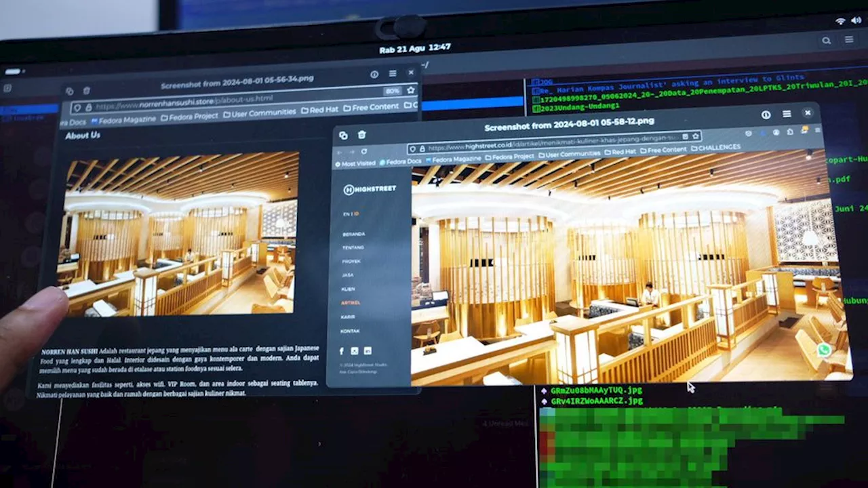Screen dimensions: 868x488
Task: Click BERANDA in Highstreet sidebar
Action: point(353,234)
